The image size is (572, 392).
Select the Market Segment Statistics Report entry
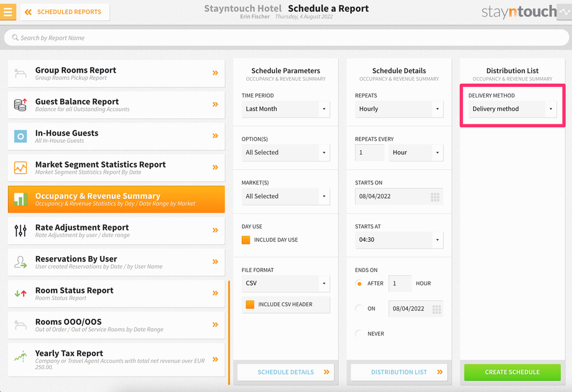pyautogui.click(x=116, y=168)
